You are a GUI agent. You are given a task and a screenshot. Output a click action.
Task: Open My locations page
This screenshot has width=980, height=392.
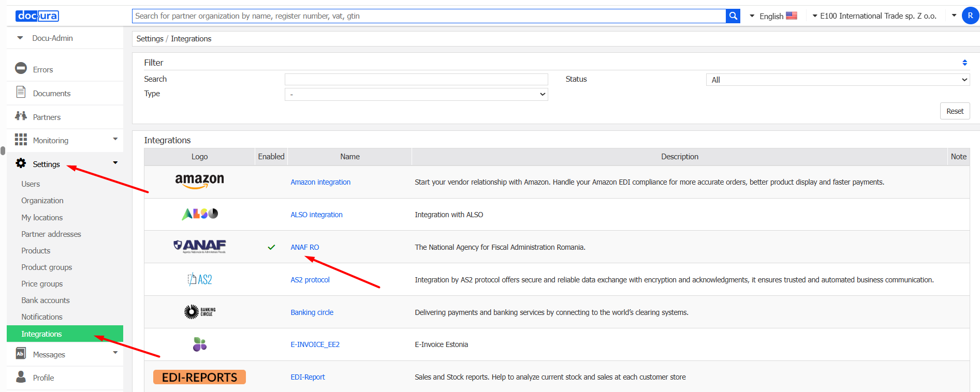coord(42,218)
